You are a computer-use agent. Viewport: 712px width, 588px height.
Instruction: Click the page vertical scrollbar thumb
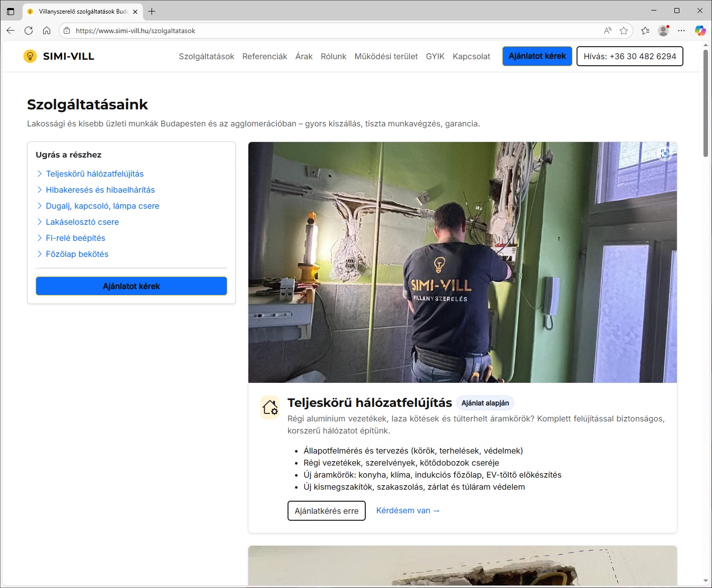coord(705,103)
